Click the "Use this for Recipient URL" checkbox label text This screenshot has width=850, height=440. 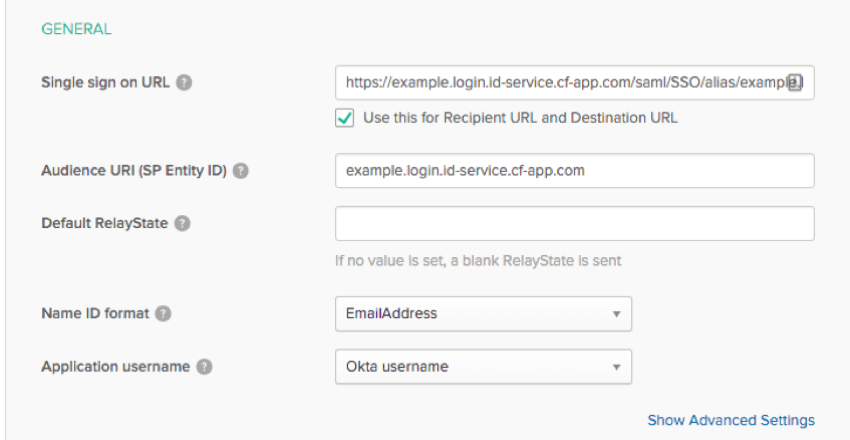520,118
